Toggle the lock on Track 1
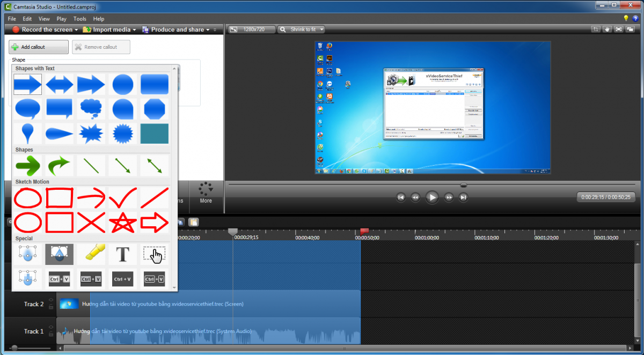 click(51, 335)
